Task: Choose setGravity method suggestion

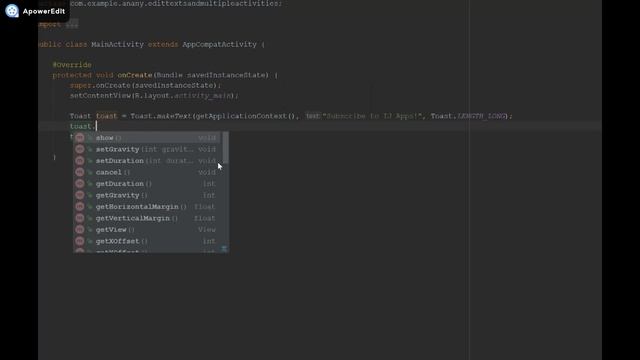Action: coord(147,149)
